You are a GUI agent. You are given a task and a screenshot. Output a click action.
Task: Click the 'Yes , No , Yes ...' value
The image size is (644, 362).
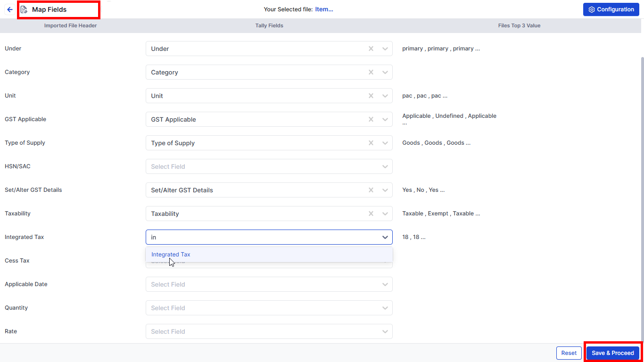coord(423,190)
